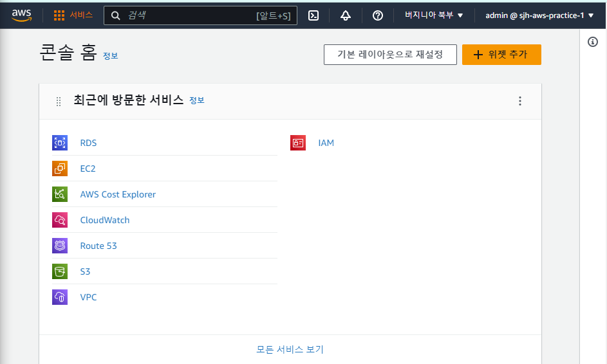The height and width of the screenshot is (364, 607).
Task: Open the 서비스 menu label
Action: click(81, 15)
